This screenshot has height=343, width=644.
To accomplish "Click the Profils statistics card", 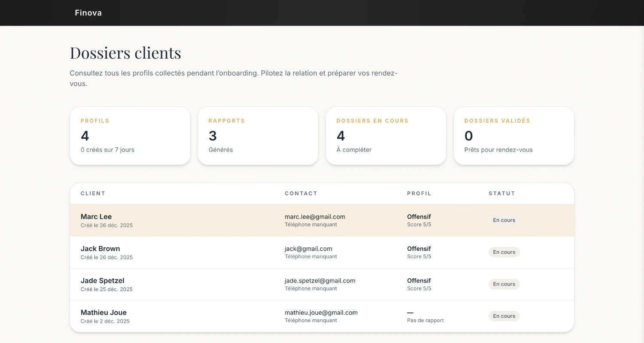I will point(130,136).
